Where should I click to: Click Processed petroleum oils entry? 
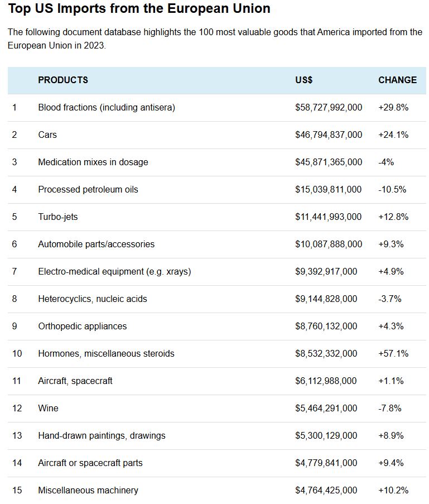88,190
